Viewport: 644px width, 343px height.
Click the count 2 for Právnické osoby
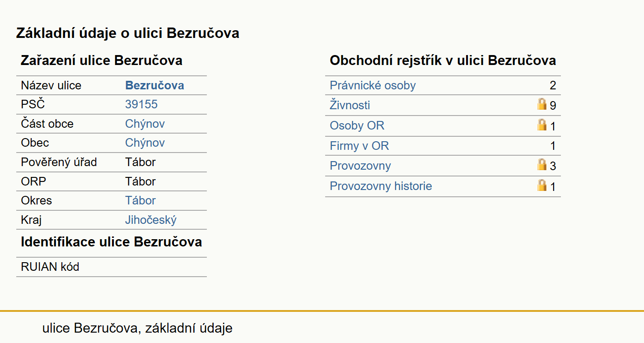coord(553,86)
